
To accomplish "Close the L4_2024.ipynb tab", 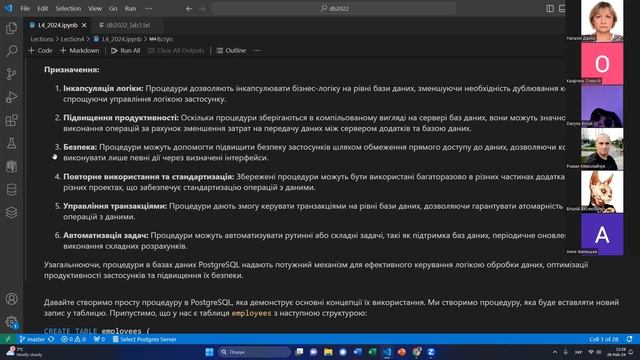I will click(84, 25).
